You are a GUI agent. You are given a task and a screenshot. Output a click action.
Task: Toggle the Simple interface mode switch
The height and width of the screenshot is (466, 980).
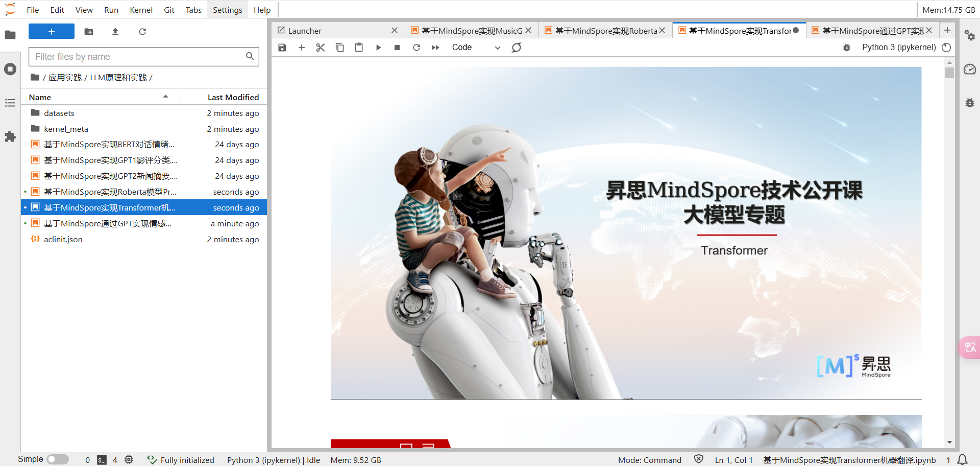(x=58, y=459)
